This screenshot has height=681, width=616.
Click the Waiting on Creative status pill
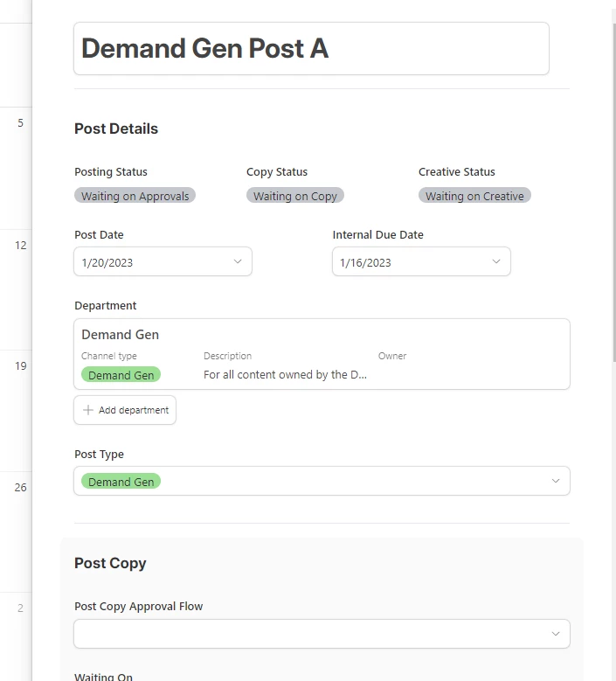[x=474, y=196]
